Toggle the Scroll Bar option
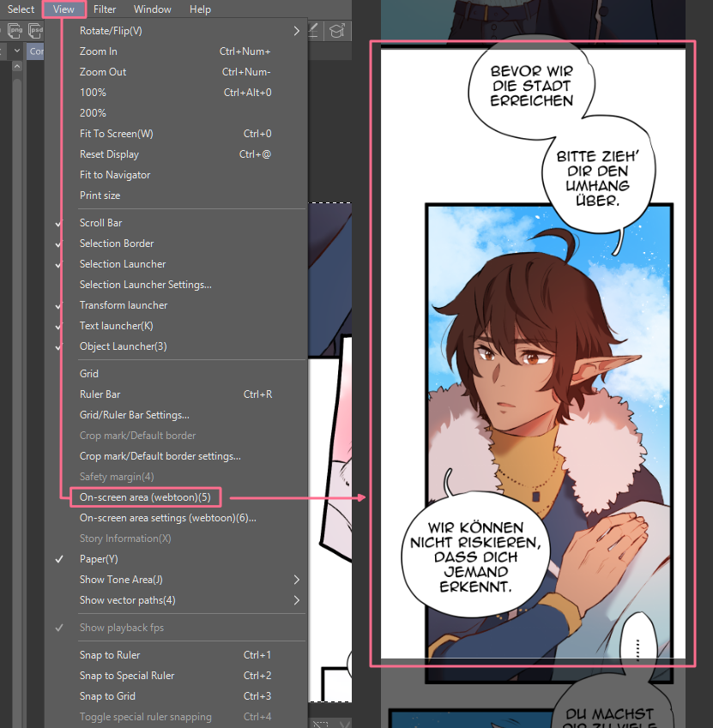 [x=101, y=223]
